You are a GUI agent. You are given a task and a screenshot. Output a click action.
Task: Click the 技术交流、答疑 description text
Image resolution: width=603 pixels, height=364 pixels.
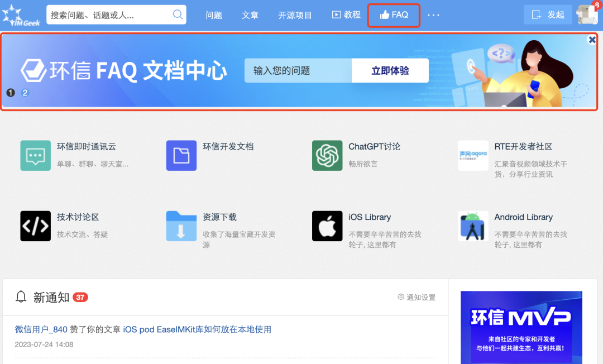pos(82,234)
